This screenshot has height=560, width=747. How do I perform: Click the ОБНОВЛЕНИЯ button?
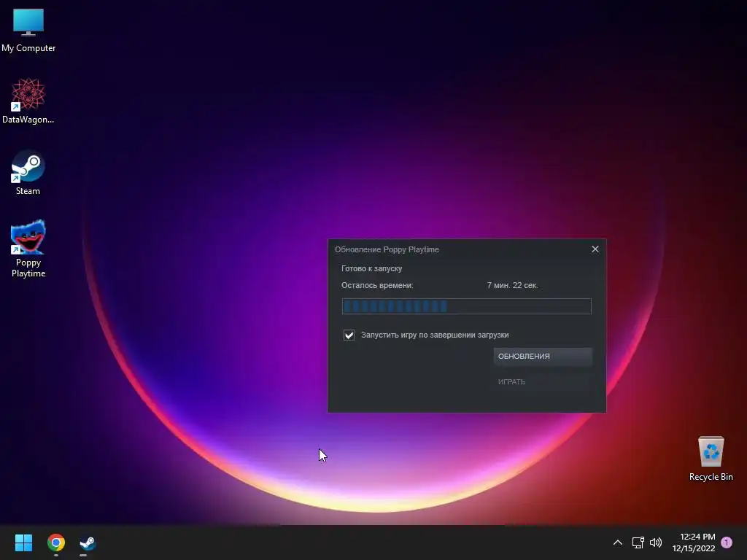543,356
